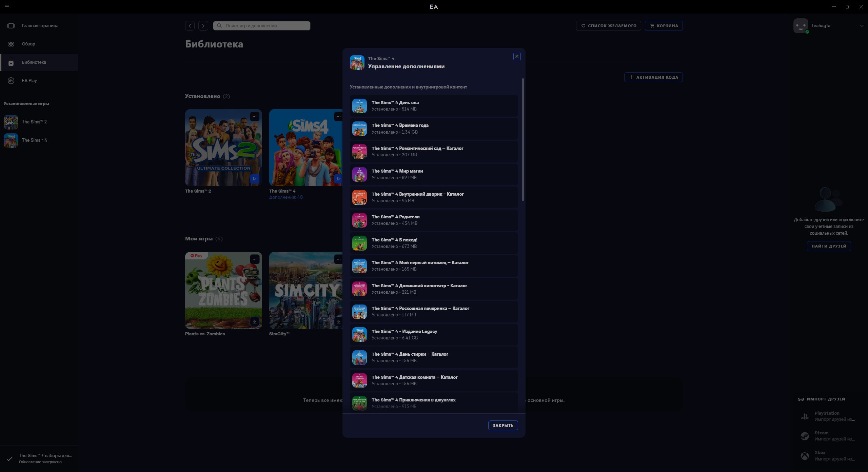Open Список желаемого wishlist
This screenshot has height=472, width=868.
tap(608, 26)
